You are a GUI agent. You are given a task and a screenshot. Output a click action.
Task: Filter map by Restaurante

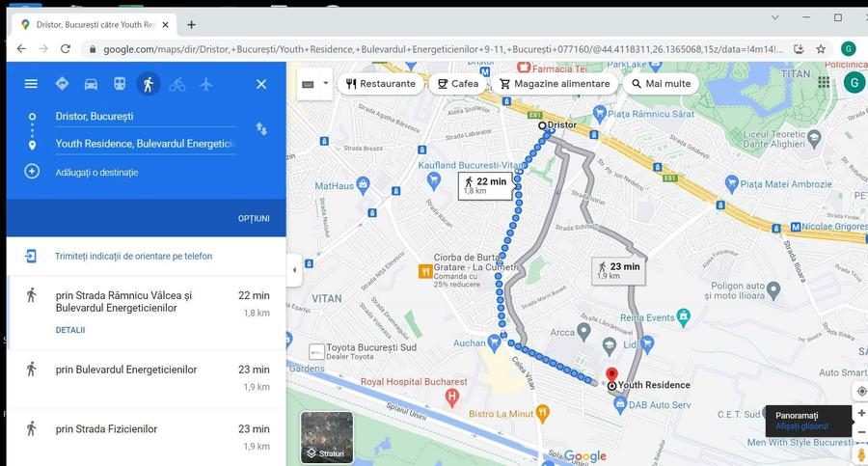point(381,84)
